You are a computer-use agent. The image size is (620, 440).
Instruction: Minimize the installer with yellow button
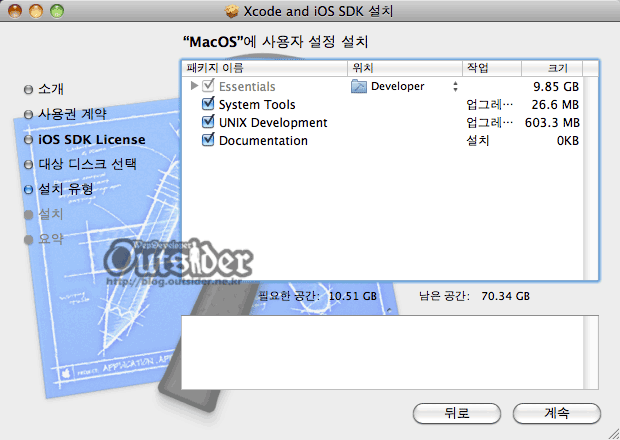click(x=36, y=11)
